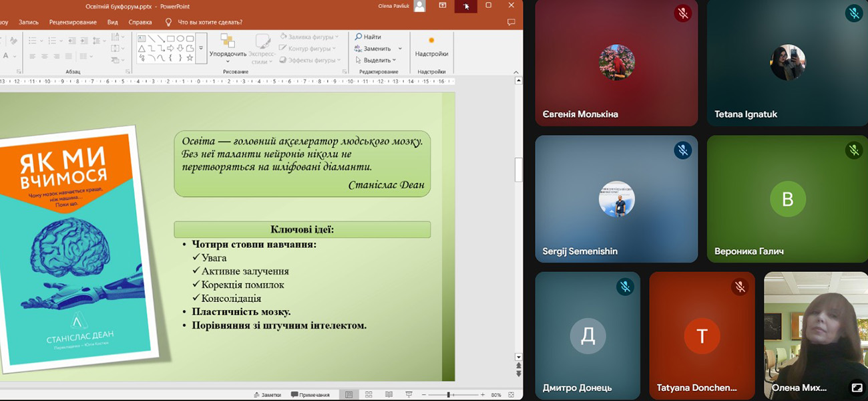The height and width of the screenshot is (401, 868).
Task: Select the star shape in shapes gallery
Action: coord(190,58)
